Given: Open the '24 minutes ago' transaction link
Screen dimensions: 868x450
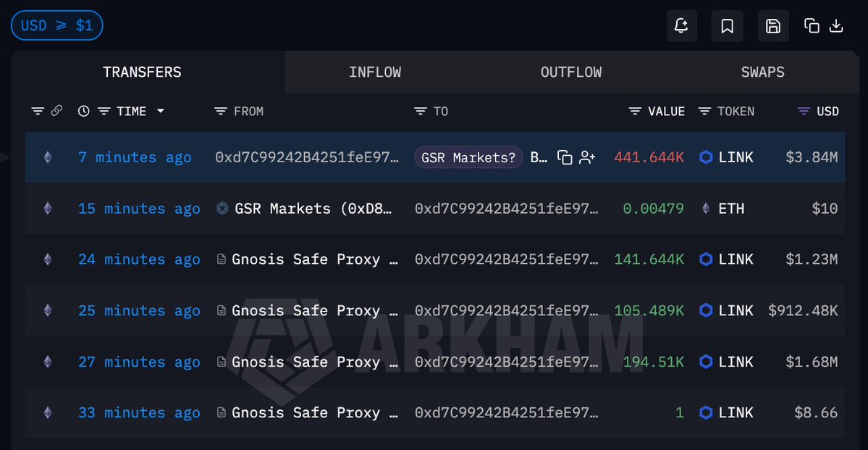Looking at the screenshot, I should coord(140,259).
